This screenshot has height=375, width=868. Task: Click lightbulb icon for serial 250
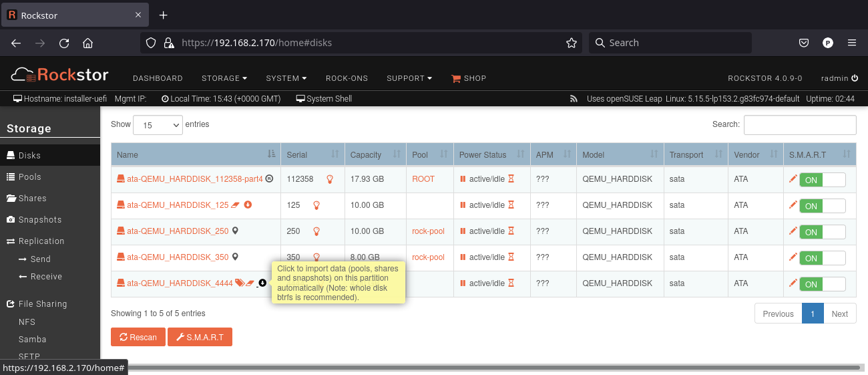point(316,231)
